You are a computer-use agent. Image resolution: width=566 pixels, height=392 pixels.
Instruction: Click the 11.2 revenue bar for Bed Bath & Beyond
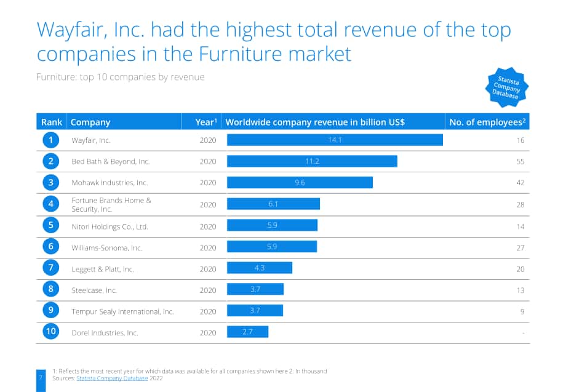[x=313, y=161]
